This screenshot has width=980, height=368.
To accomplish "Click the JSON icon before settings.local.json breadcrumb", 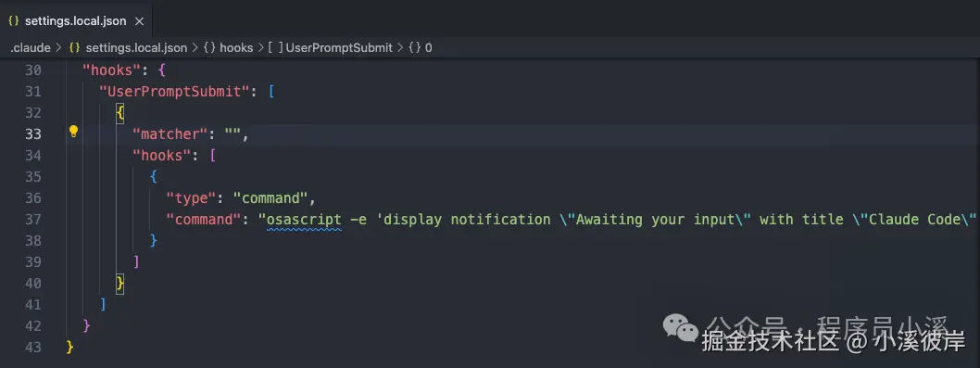I will [75, 47].
